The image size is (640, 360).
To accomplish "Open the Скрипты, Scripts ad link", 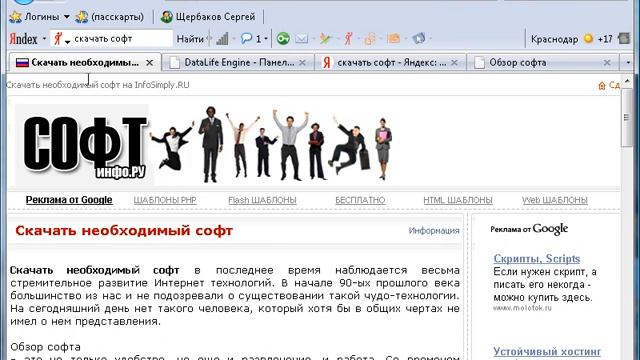I will point(537,259).
